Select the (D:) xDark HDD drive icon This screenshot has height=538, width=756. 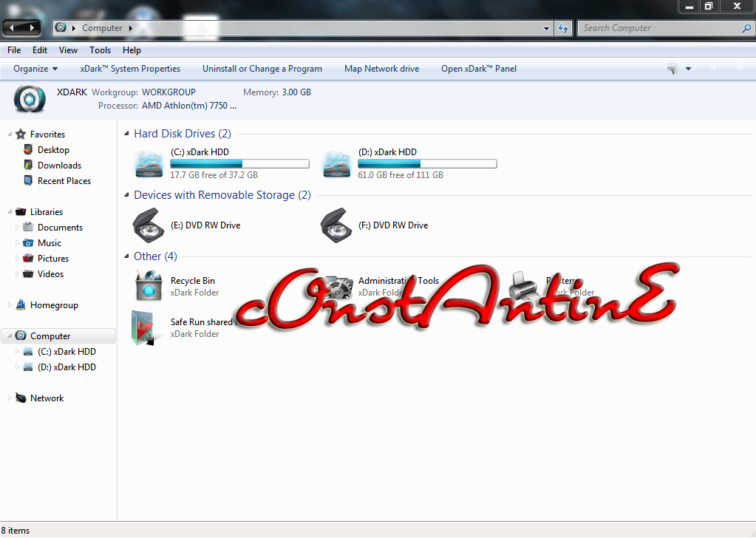[x=337, y=163]
